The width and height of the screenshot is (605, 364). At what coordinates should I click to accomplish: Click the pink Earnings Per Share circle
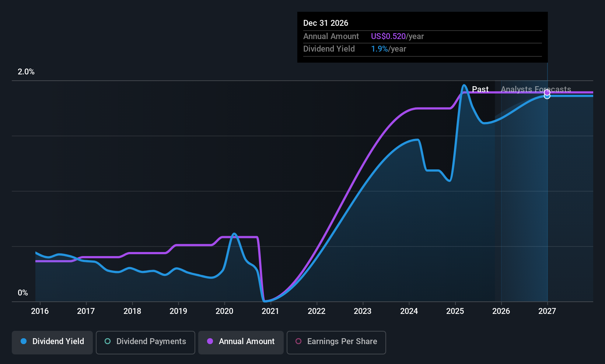tap(298, 341)
